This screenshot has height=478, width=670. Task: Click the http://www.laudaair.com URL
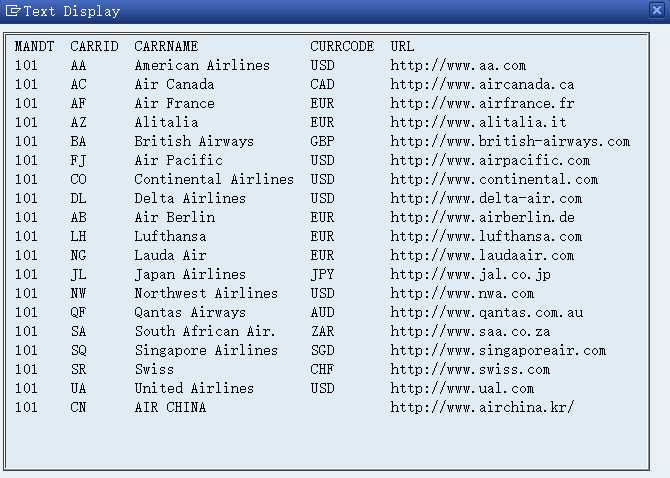pos(482,255)
